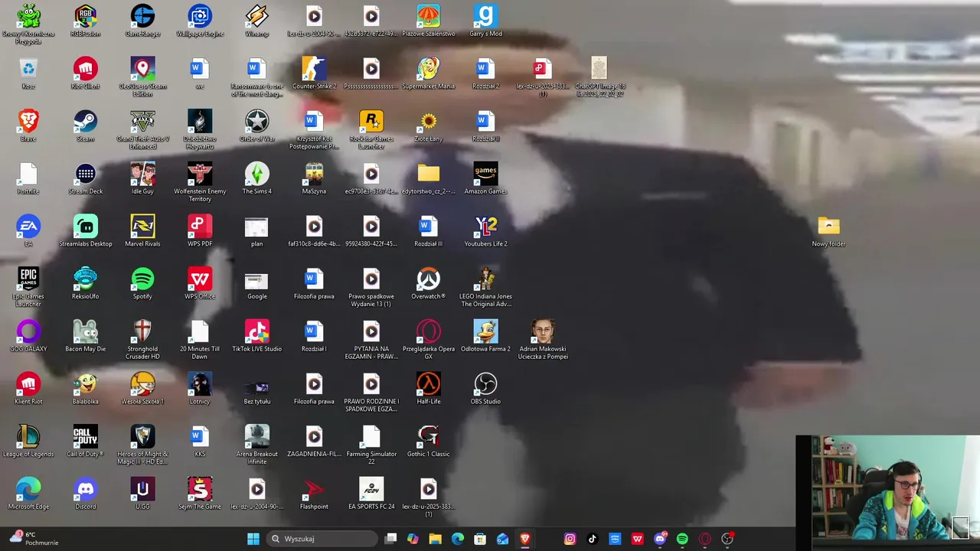
Task: Select the Rockstar Games Launcher icon
Action: tap(371, 129)
